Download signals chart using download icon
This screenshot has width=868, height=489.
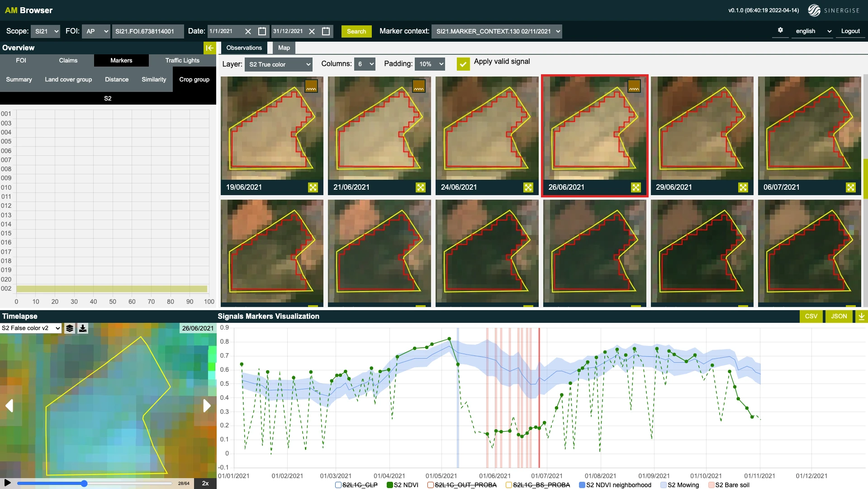click(861, 316)
